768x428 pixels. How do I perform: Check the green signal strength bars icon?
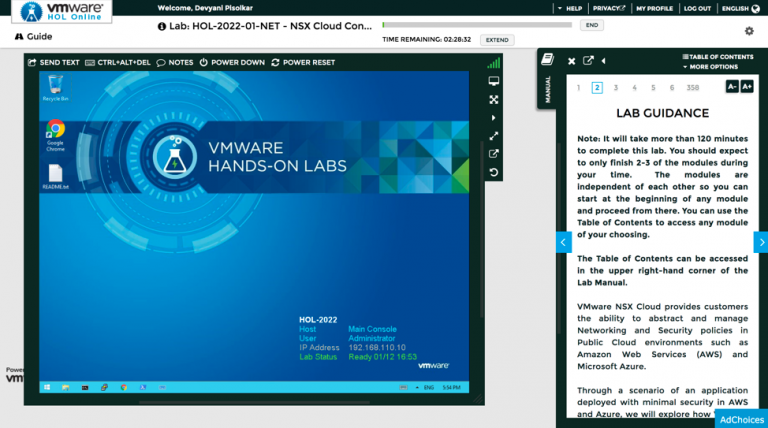[494, 63]
